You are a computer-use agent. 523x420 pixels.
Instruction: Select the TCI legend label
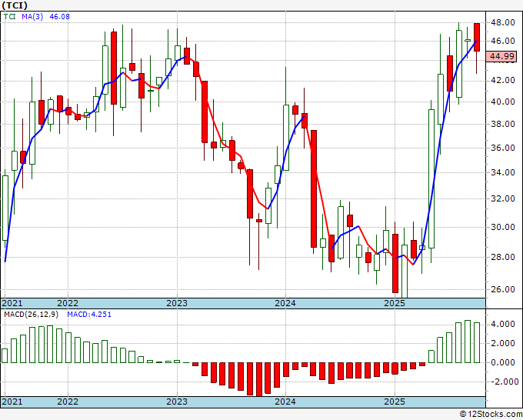pyautogui.click(x=9, y=16)
